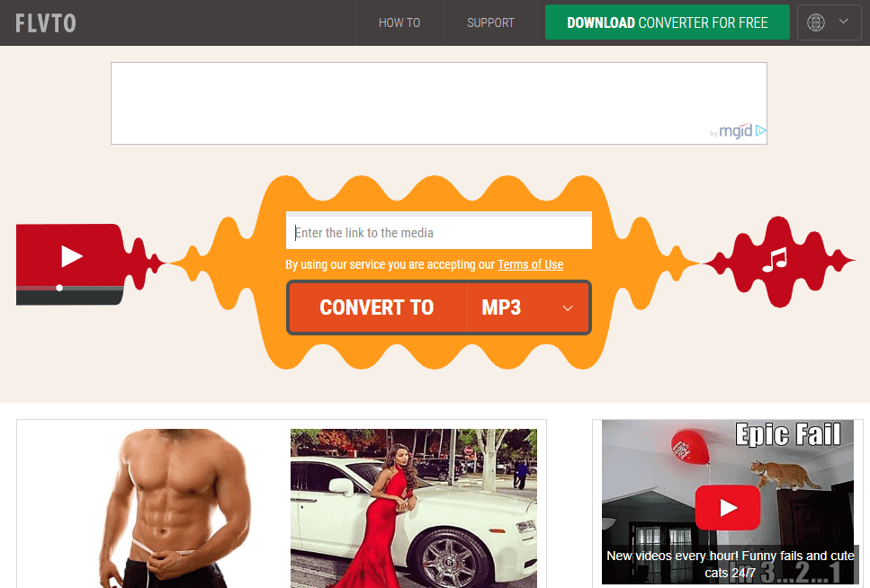This screenshot has height=588, width=870.
Task: Click the red video player play icon
Action: pyautogui.click(x=72, y=256)
